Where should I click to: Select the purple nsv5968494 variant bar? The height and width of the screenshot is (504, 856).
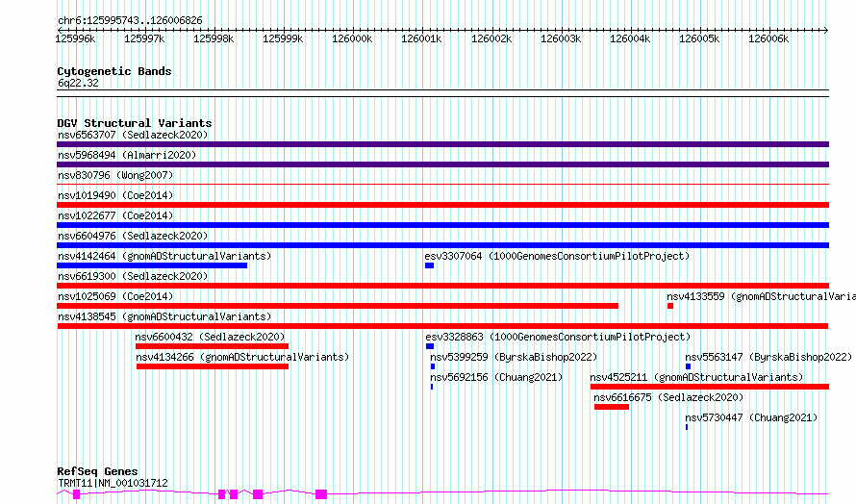click(442, 164)
